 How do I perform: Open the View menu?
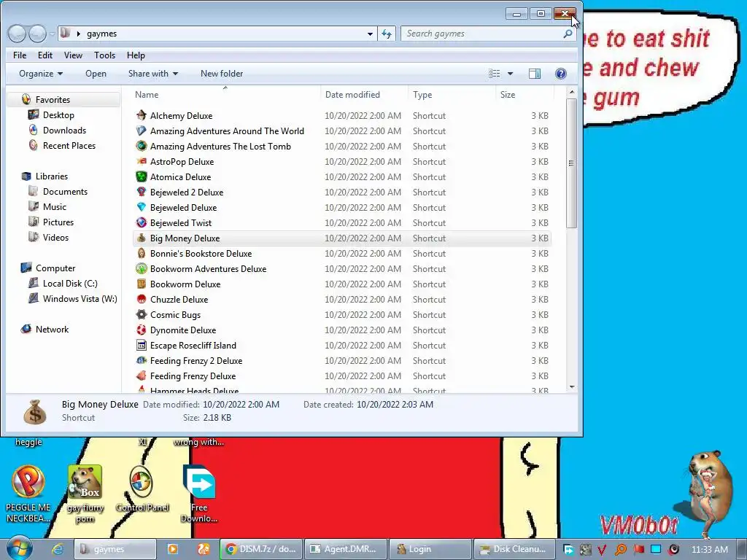tap(73, 55)
